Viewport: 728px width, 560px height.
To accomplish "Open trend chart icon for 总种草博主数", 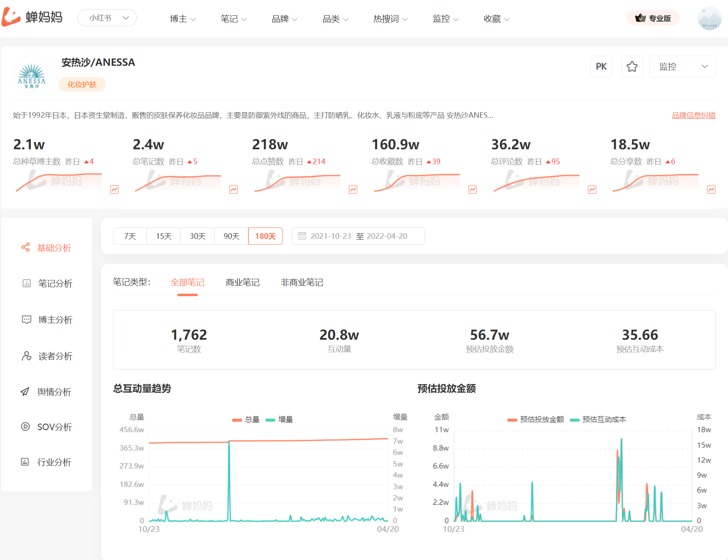I will point(115,190).
